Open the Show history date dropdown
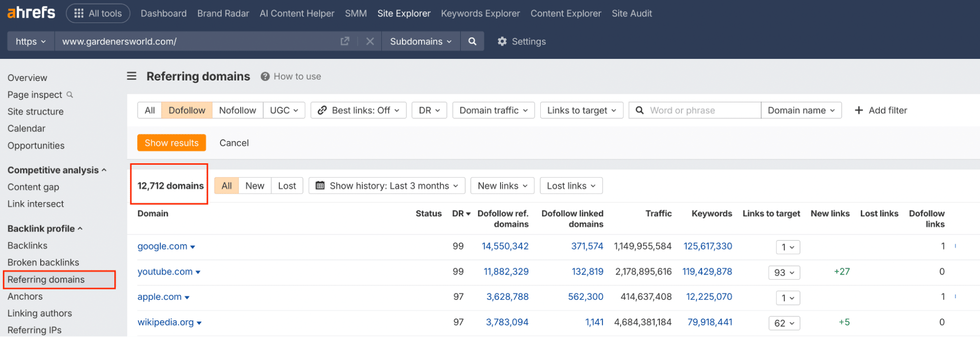The image size is (980, 337). pyautogui.click(x=387, y=186)
